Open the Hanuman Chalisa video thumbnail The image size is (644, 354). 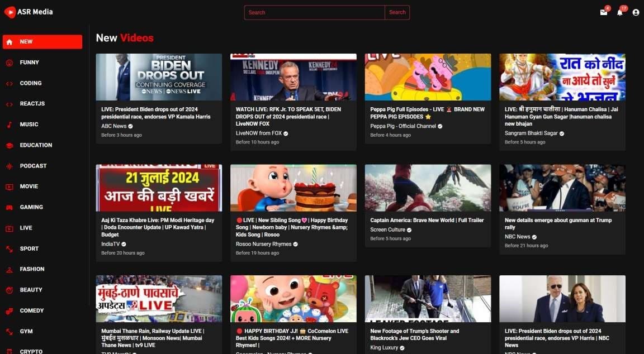[562, 77]
